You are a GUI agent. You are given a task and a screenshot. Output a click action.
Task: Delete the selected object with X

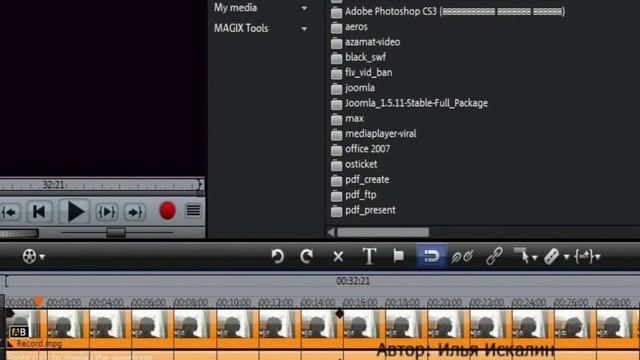click(338, 257)
